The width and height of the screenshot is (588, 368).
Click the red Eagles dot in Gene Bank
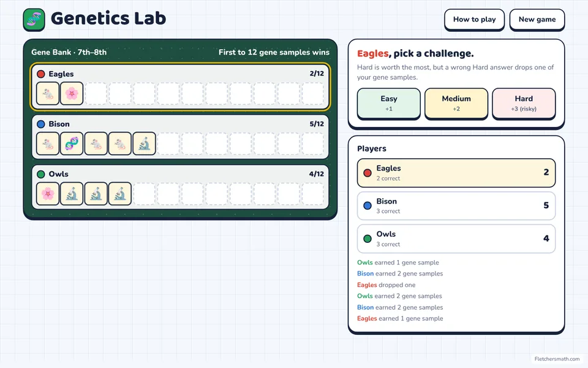(x=41, y=74)
